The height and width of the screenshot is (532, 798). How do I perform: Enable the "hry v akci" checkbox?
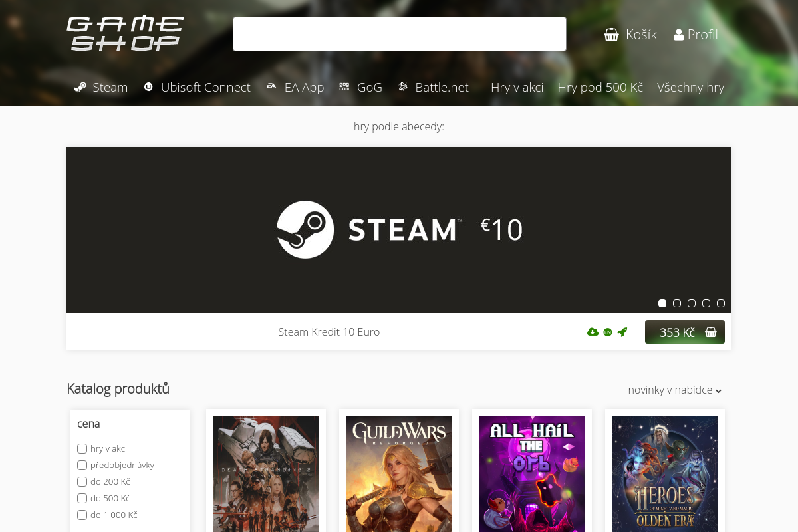[82, 448]
